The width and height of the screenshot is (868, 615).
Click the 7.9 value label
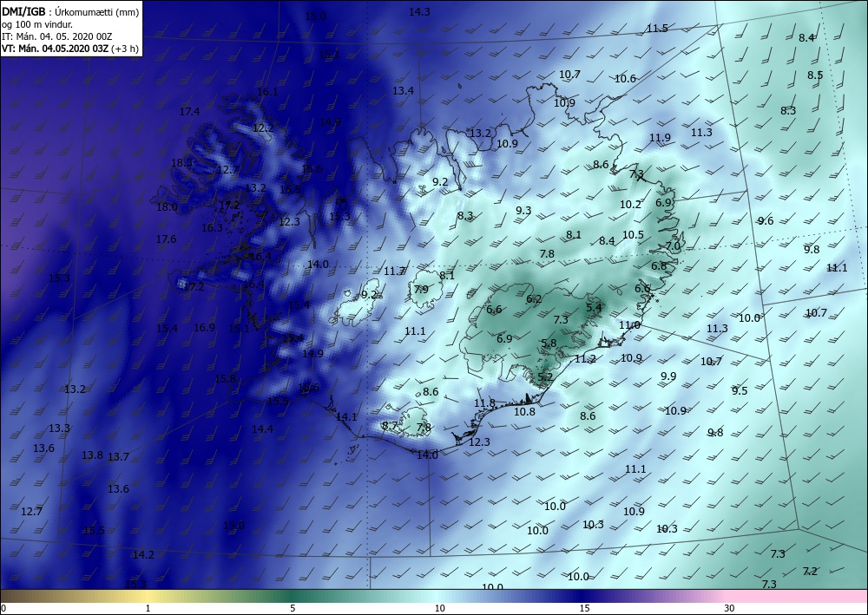[421, 289]
